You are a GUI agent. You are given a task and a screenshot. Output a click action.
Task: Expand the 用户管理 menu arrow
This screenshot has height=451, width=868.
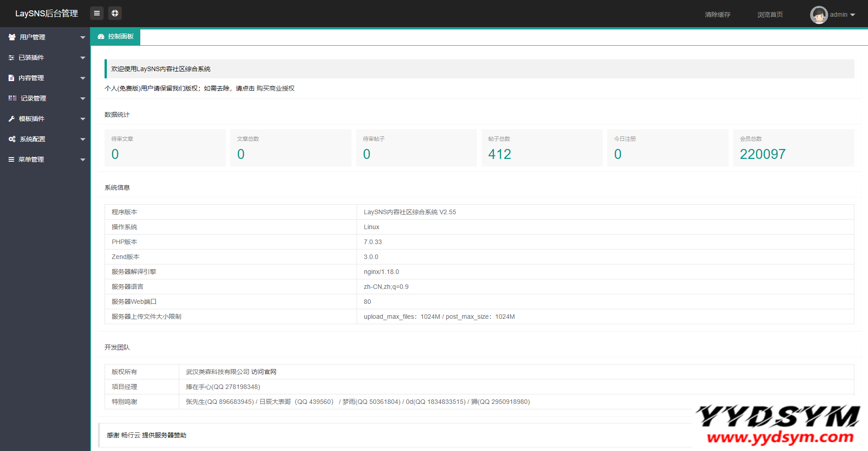tap(82, 38)
